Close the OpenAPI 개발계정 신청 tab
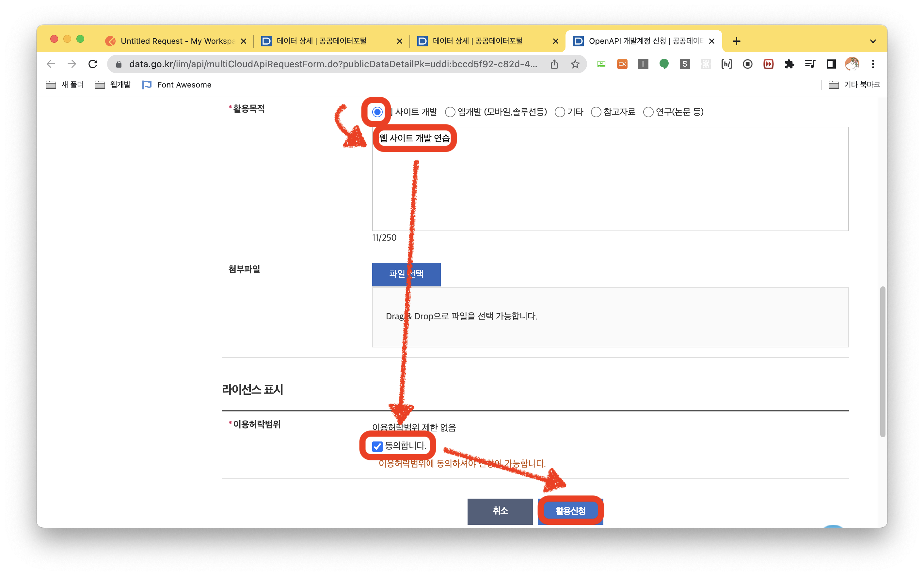Screen dimensions: 924x576 coord(711,41)
